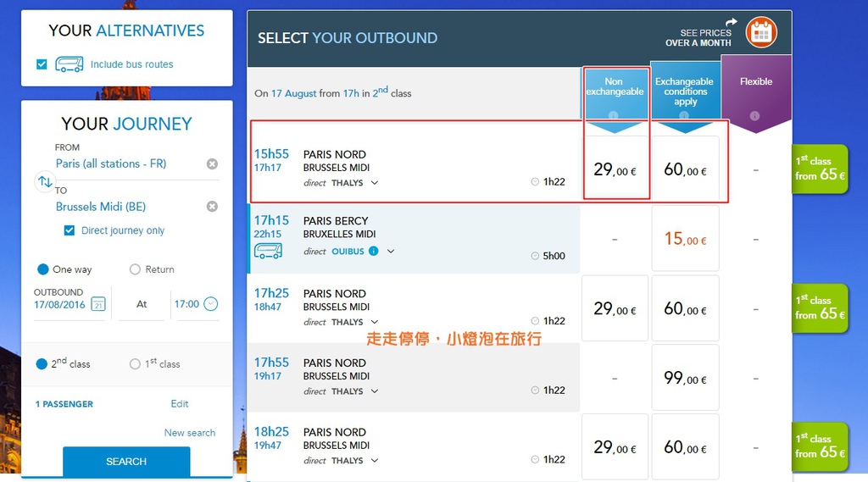Click 1st class from 65 € on 18h25 row
The width and height of the screenshot is (868, 482).
pyautogui.click(x=820, y=446)
